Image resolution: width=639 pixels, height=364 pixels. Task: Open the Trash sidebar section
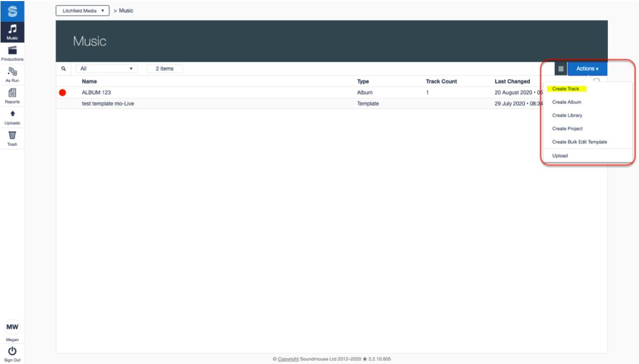12,139
